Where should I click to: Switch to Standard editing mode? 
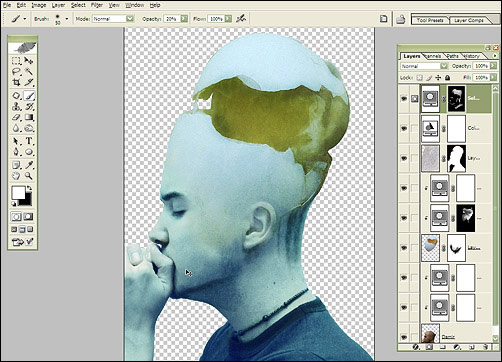[16, 217]
